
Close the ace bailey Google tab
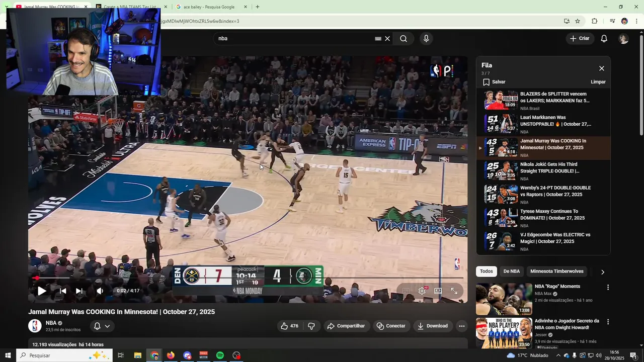[x=246, y=7]
